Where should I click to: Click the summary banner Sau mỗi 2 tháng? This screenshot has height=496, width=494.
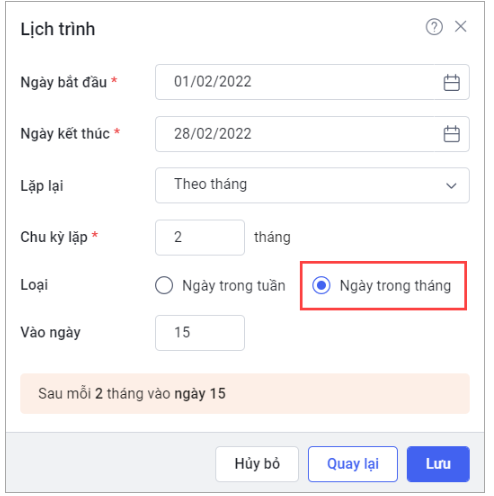tap(245, 394)
